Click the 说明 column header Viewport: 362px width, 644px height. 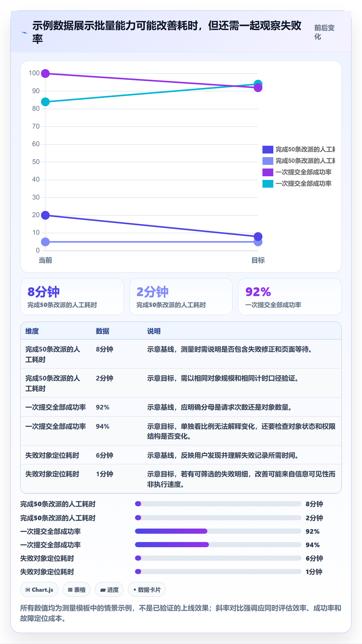click(154, 331)
